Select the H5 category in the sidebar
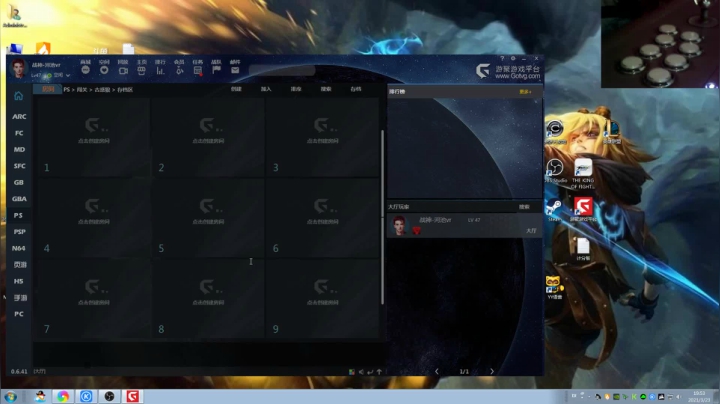Screen dimensions: 720x404 (x=19, y=281)
